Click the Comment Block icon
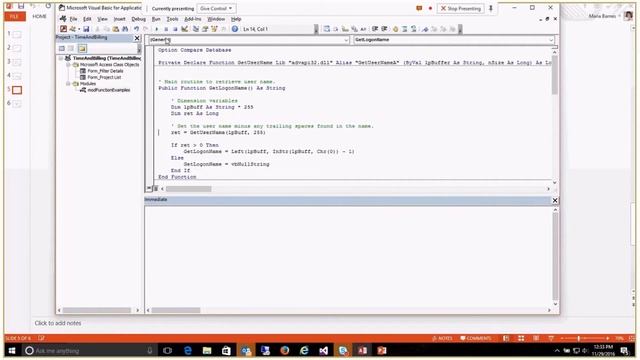640x360 pixels. tap(404, 29)
